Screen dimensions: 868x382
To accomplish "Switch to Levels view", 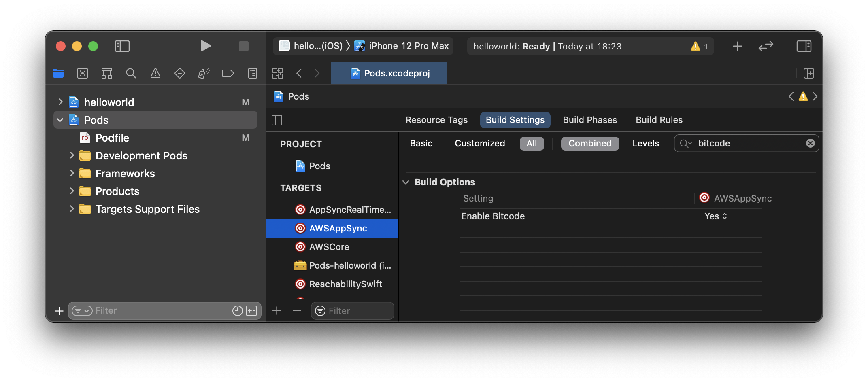I will coord(646,143).
